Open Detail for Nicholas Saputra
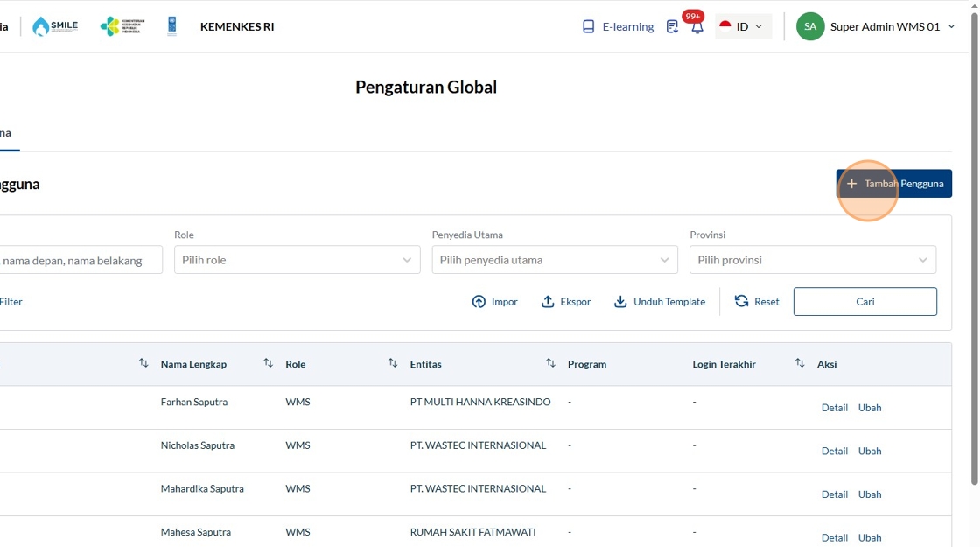 point(835,451)
